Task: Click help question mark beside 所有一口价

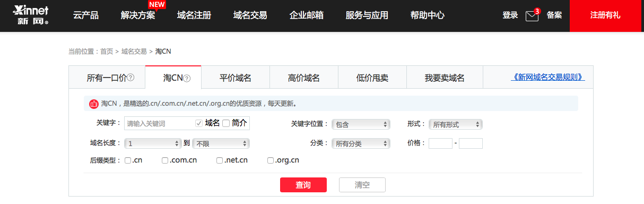Action: click(130, 78)
